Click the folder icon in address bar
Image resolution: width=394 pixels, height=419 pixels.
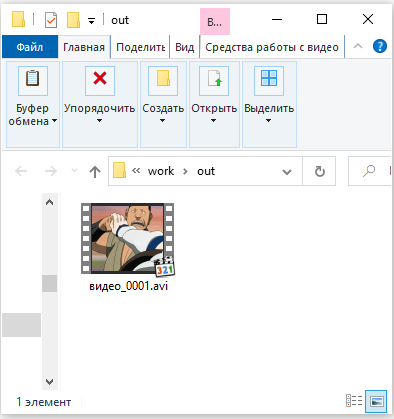click(x=119, y=170)
